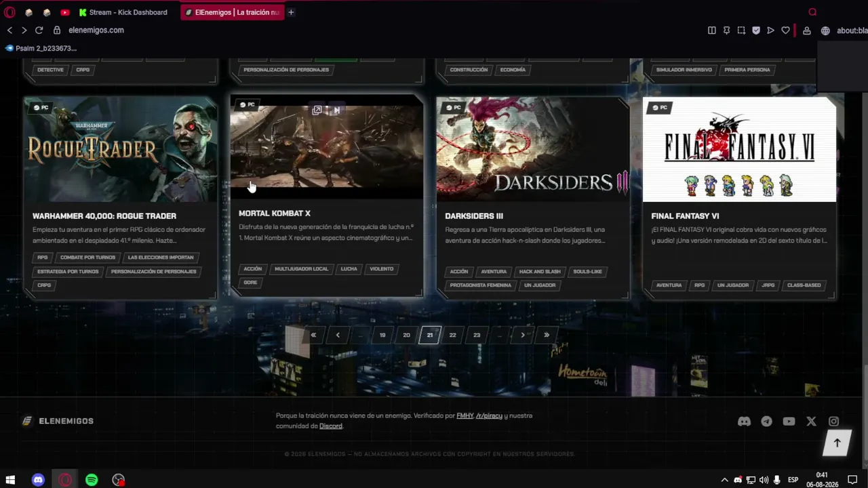Screen dimensions: 868x488
Task: Filter by the Lucha tag
Action: pyautogui.click(x=349, y=269)
